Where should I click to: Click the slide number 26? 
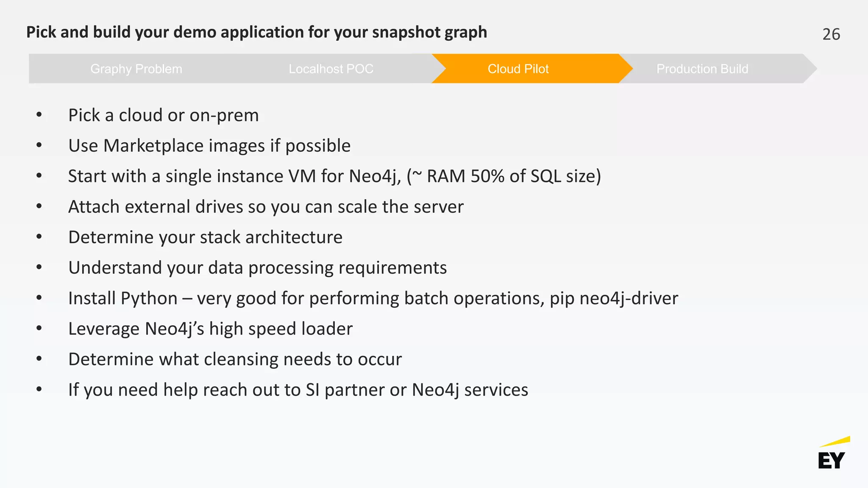tap(831, 34)
